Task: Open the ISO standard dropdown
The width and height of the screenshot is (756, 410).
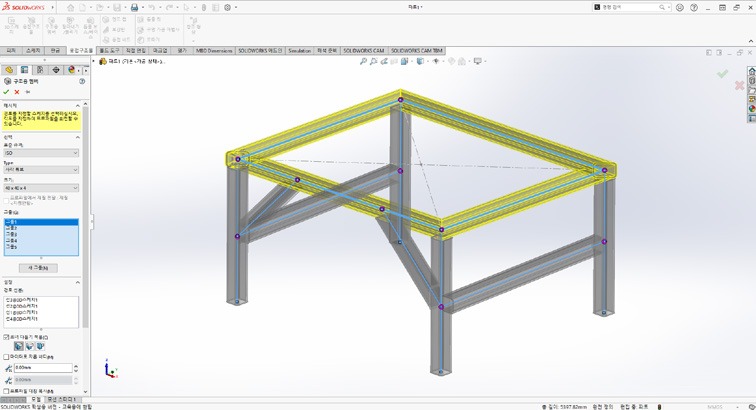Action: pyautogui.click(x=41, y=153)
